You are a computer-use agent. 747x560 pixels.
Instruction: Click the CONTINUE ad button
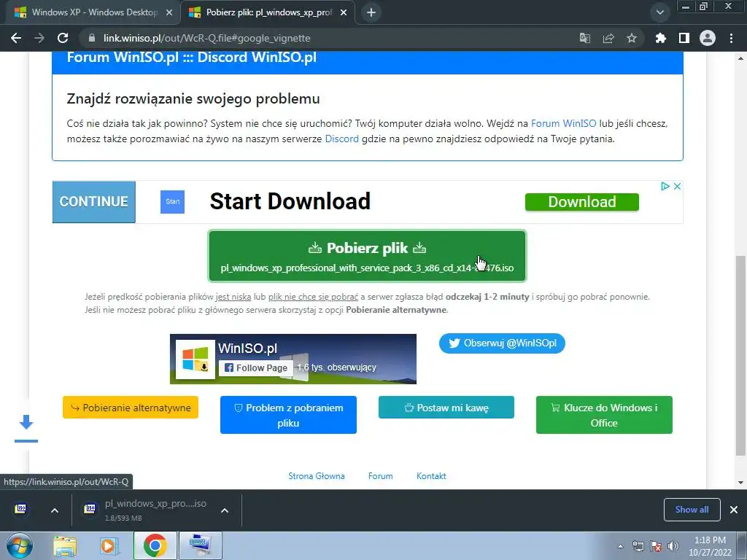click(94, 202)
